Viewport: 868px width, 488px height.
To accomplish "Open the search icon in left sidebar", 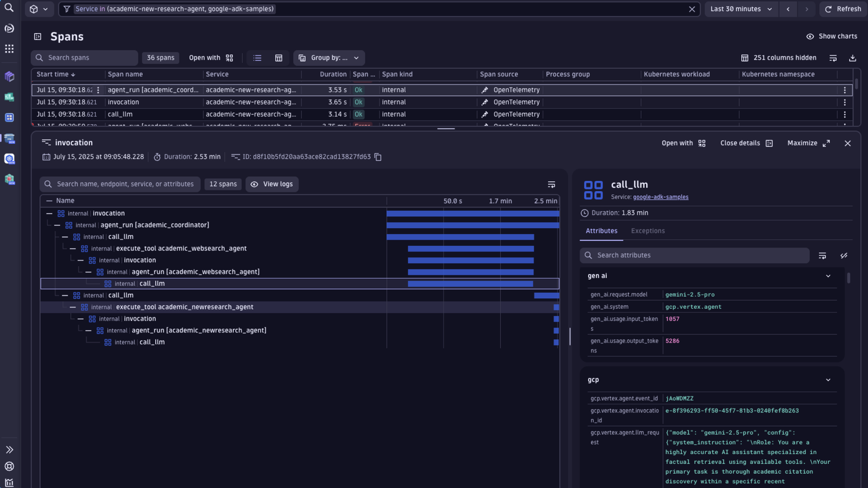I will coord(9,8).
